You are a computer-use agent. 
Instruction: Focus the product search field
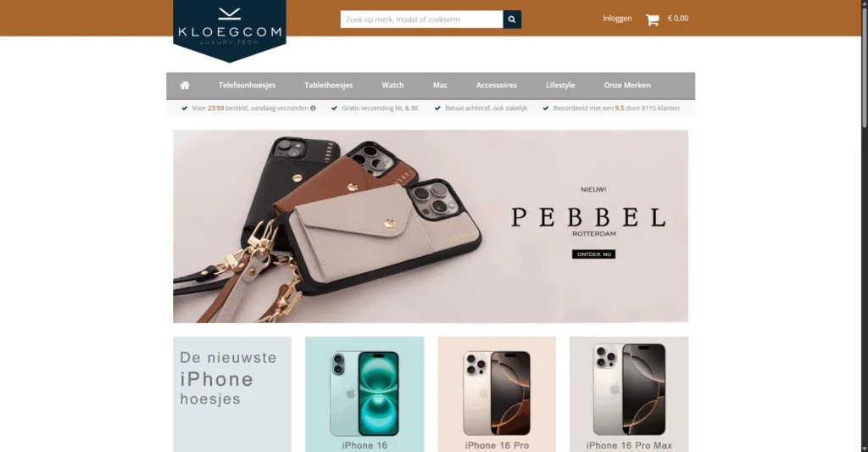point(421,20)
